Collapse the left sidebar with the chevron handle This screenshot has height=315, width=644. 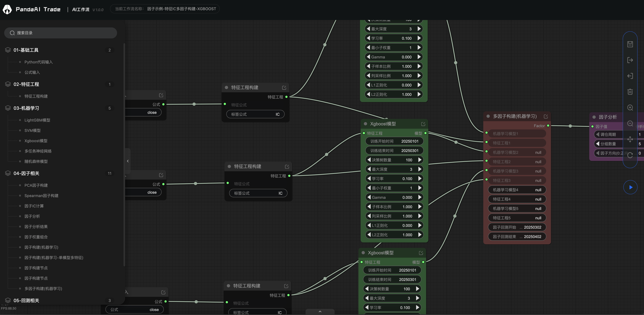(x=128, y=161)
